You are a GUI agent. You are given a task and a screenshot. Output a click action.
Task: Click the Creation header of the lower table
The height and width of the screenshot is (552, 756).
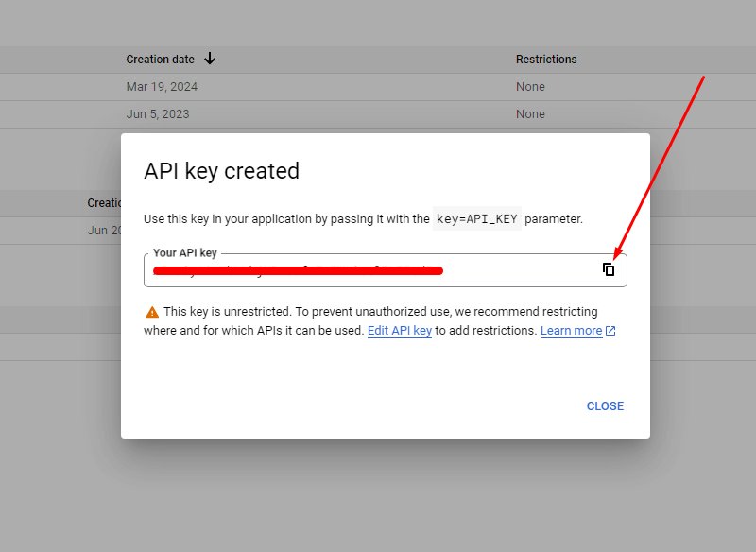102,202
